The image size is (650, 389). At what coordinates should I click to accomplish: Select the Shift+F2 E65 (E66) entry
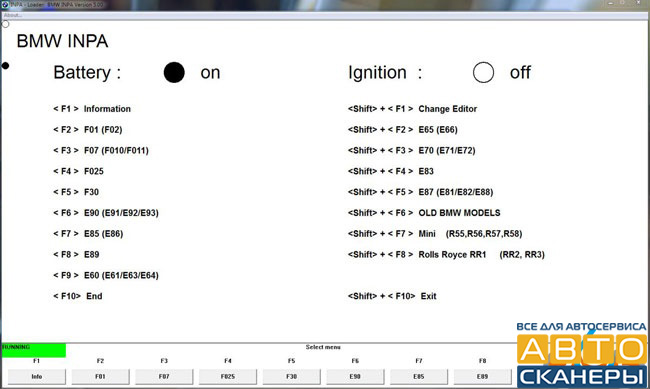[x=403, y=129]
